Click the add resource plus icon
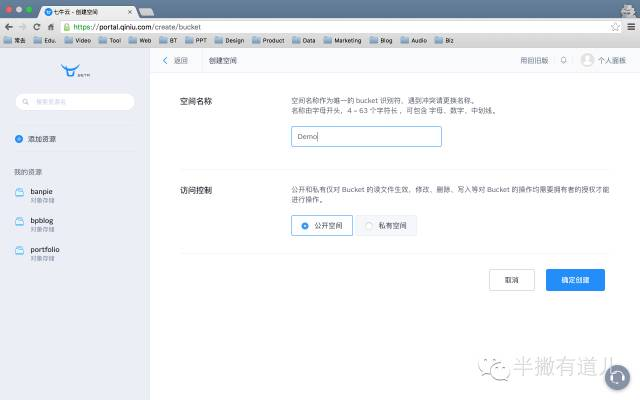The height and width of the screenshot is (400, 640). [x=19, y=139]
